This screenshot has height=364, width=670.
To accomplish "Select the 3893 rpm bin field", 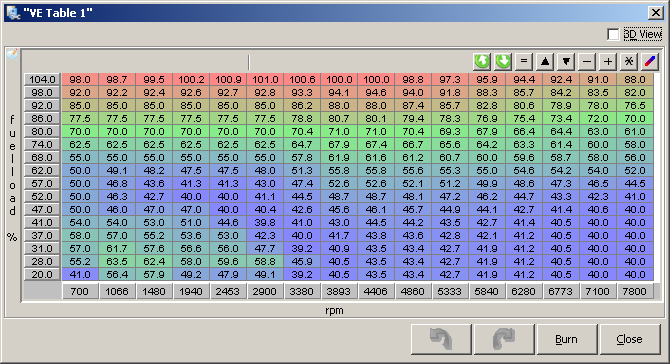I will pos(339,291).
